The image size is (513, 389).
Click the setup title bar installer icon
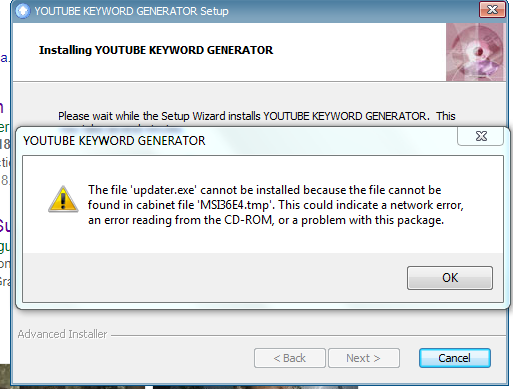click(x=23, y=11)
